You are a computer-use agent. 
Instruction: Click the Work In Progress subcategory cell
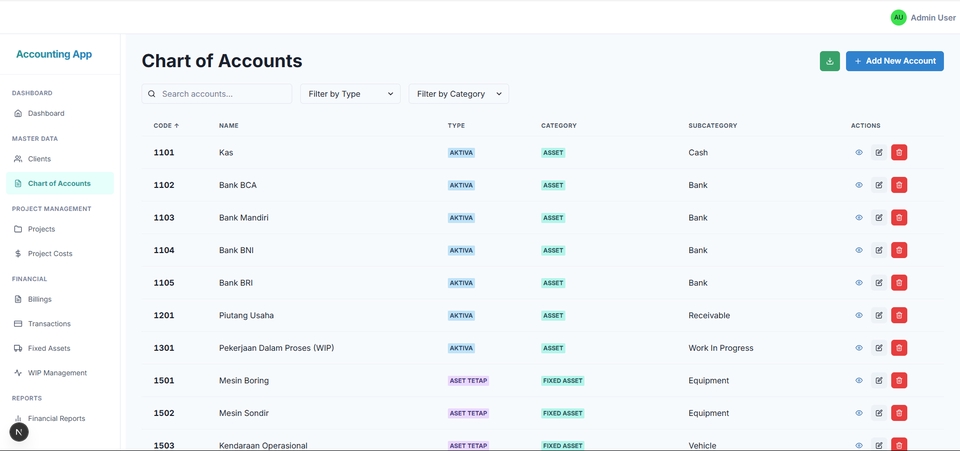click(721, 348)
